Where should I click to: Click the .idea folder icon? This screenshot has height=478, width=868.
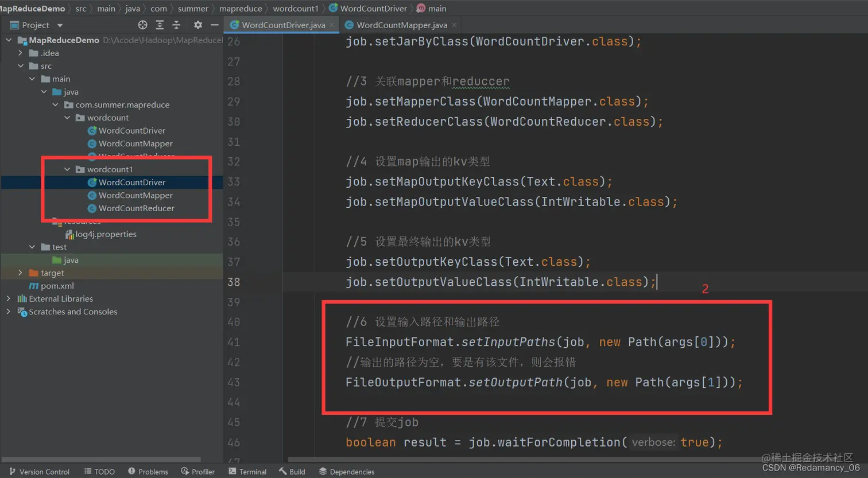click(x=34, y=53)
